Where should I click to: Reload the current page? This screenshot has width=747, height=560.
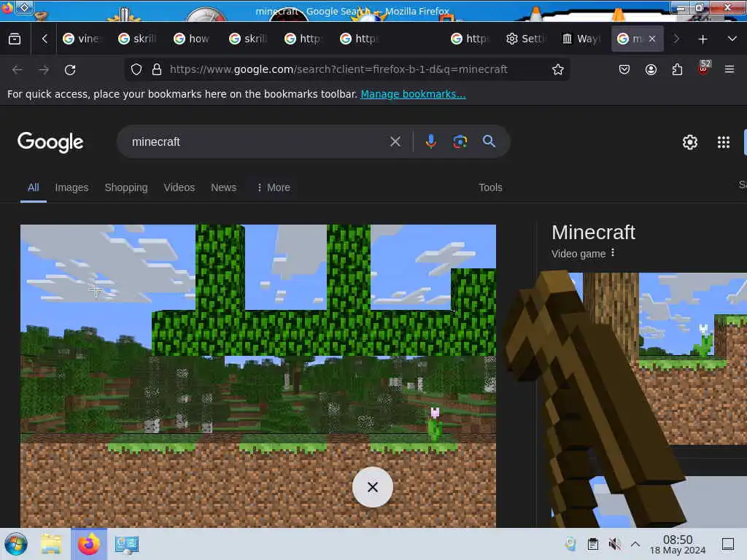(70, 70)
